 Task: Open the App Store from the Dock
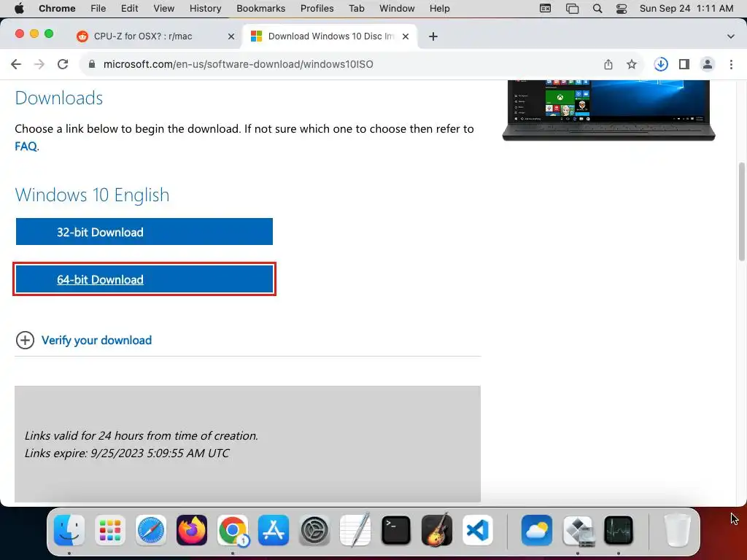(x=274, y=530)
